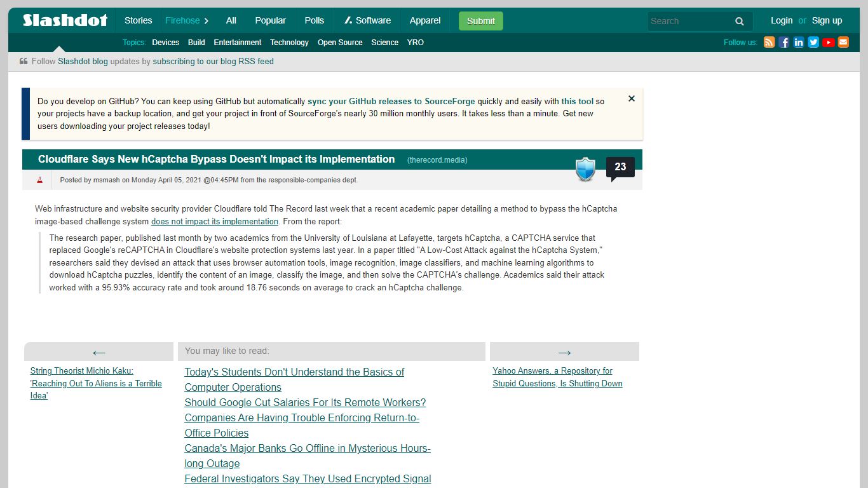The width and height of the screenshot is (868, 488).
Task: Go to next story arrow
Action: 564,352
